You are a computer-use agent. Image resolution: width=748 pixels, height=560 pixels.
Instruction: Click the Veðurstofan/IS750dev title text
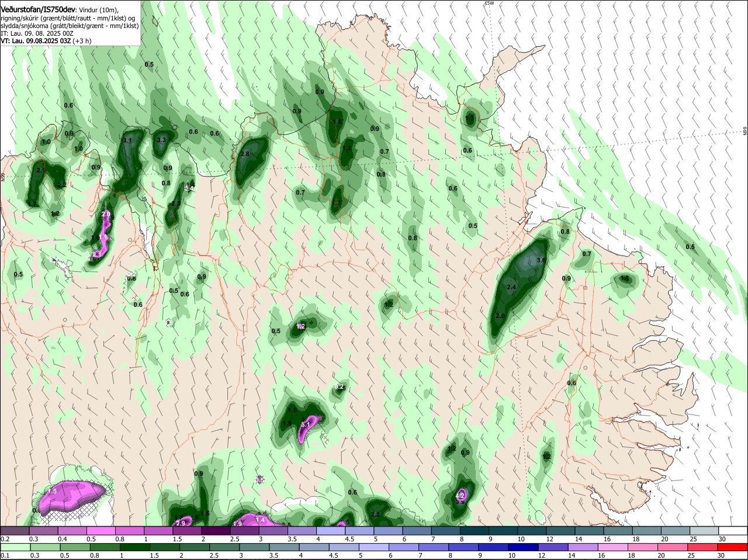coord(38,9)
